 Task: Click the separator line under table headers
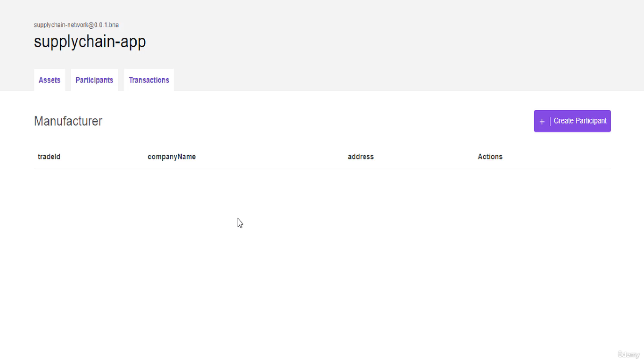322,167
